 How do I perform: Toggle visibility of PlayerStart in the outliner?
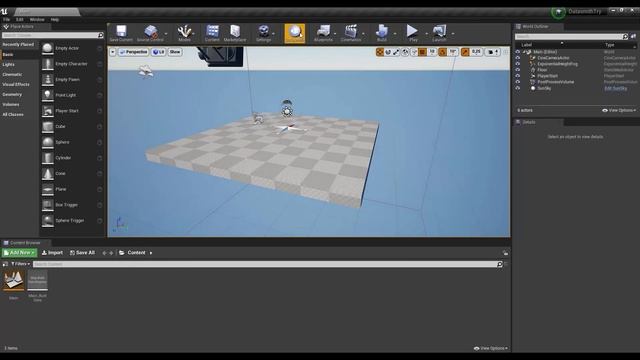pyautogui.click(x=518, y=76)
